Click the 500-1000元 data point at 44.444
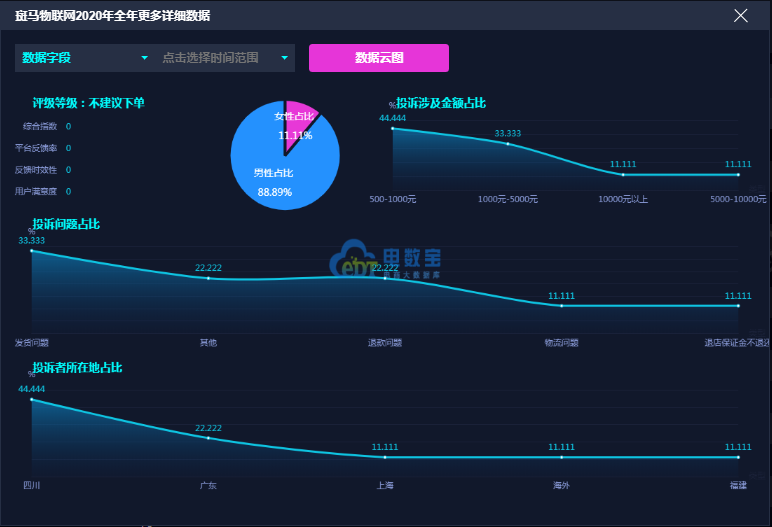The width and height of the screenshot is (772, 527). coord(392,129)
